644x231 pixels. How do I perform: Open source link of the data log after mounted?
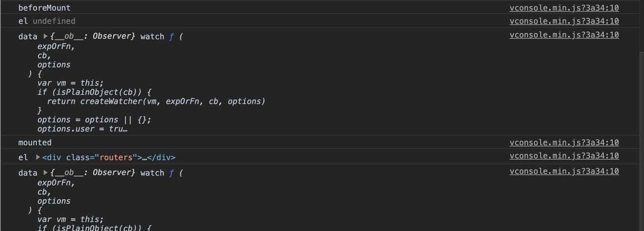click(x=564, y=171)
